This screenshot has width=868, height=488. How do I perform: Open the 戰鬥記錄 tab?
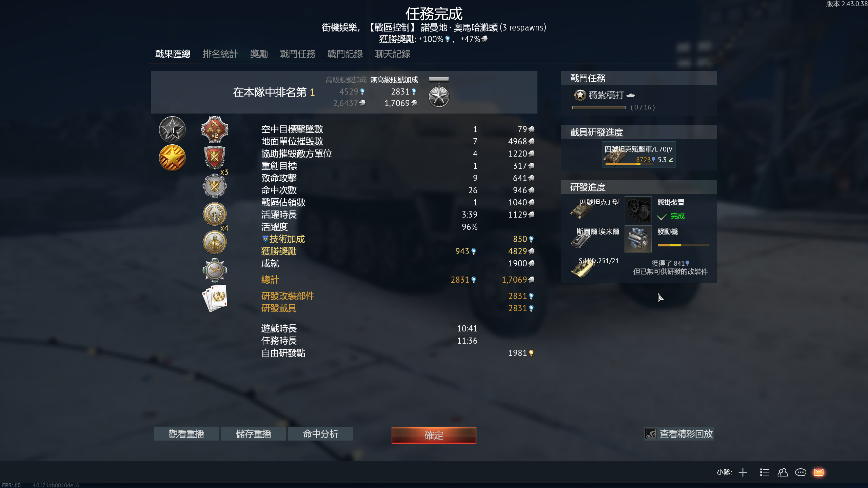tap(345, 54)
